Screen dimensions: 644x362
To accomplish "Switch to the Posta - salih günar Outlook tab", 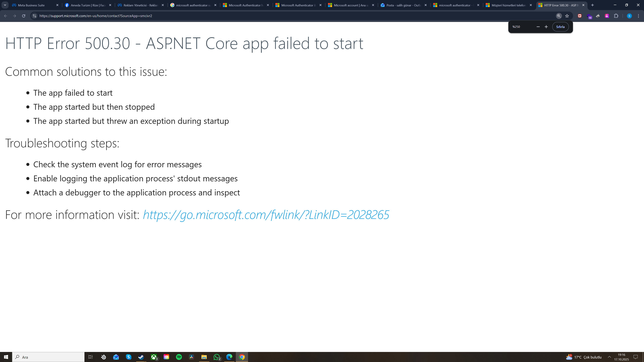I will [x=404, y=5].
